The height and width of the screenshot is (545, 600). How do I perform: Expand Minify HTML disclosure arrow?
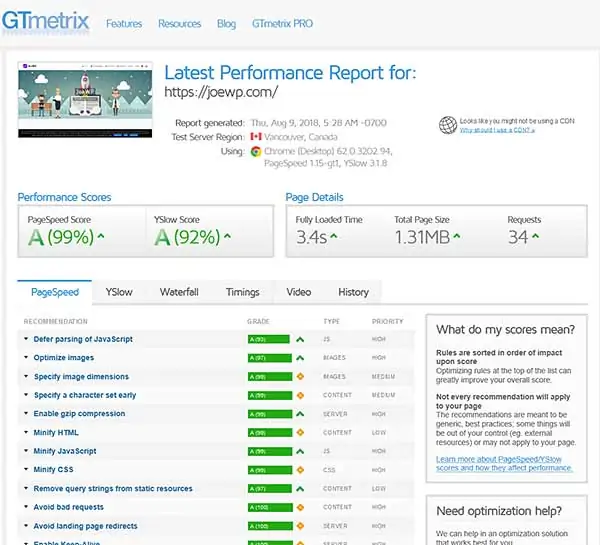(x=26, y=432)
